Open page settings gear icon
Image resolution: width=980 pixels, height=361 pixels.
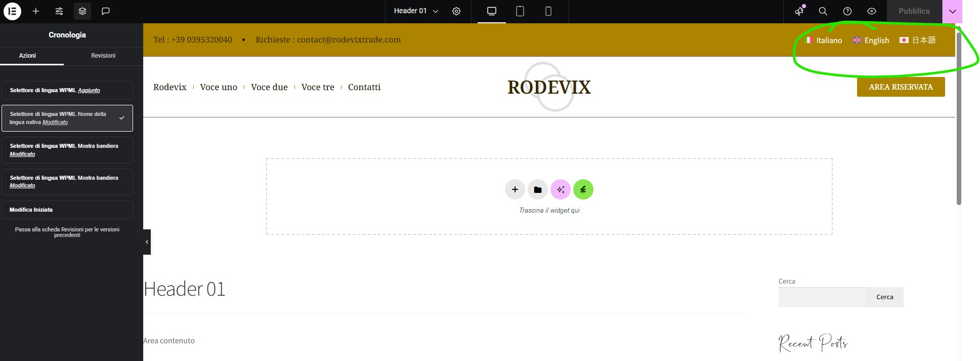click(x=456, y=11)
